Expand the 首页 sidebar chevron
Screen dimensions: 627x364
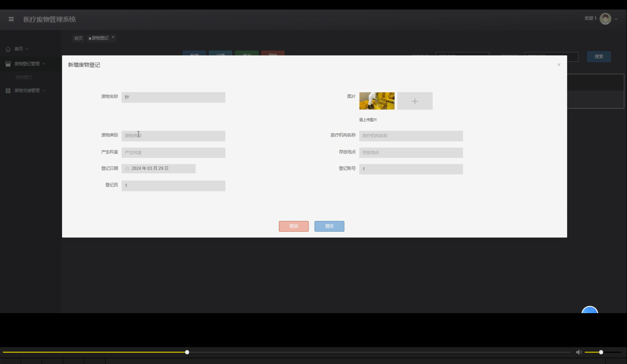coord(27,49)
